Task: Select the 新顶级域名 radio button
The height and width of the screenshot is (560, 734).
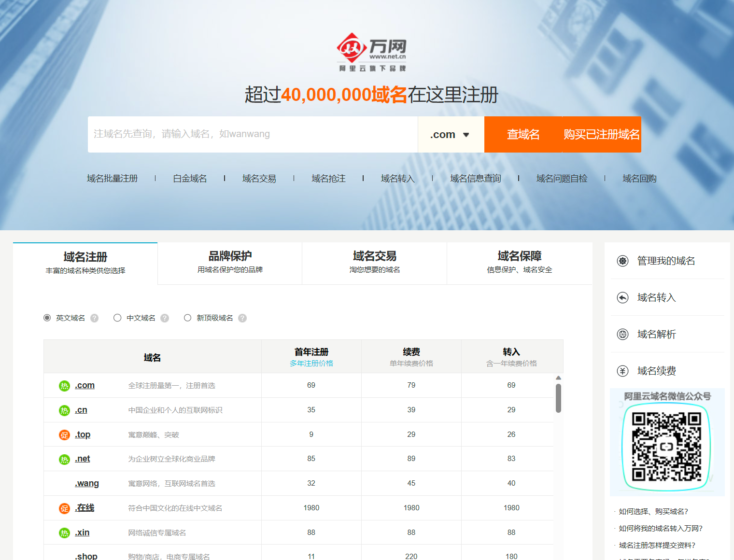Action: tap(187, 318)
